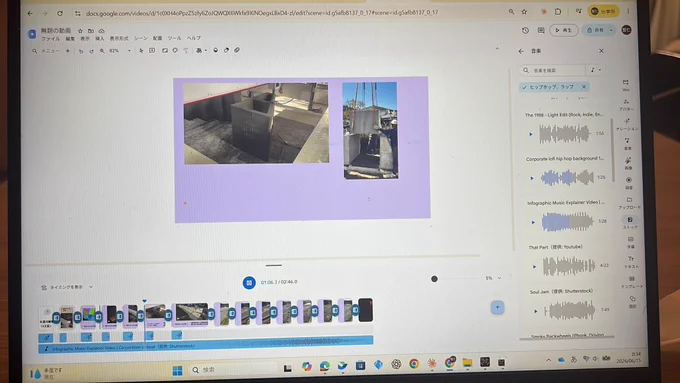Open File Explorer from the taskbar

point(467,363)
